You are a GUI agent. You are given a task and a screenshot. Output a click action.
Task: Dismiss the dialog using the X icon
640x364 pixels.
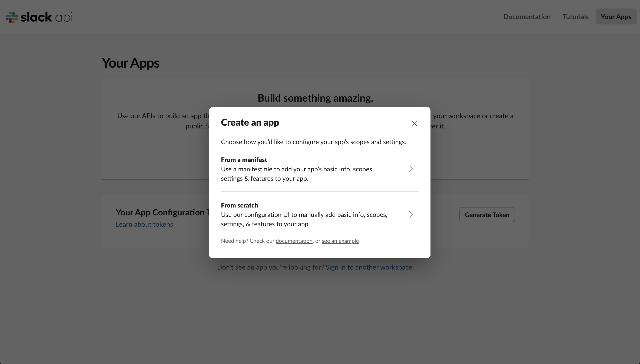click(414, 123)
